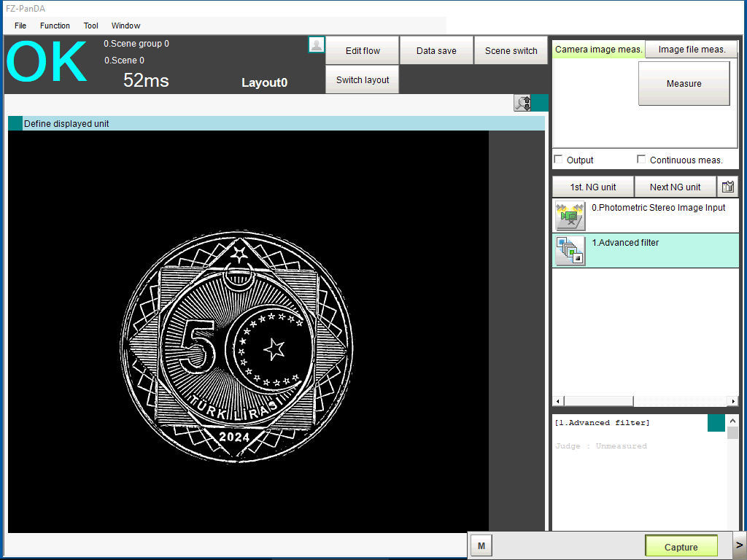This screenshot has height=560, width=747.
Task: Select the Photometric Stereo Image Input unit icon
Action: [570, 216]
